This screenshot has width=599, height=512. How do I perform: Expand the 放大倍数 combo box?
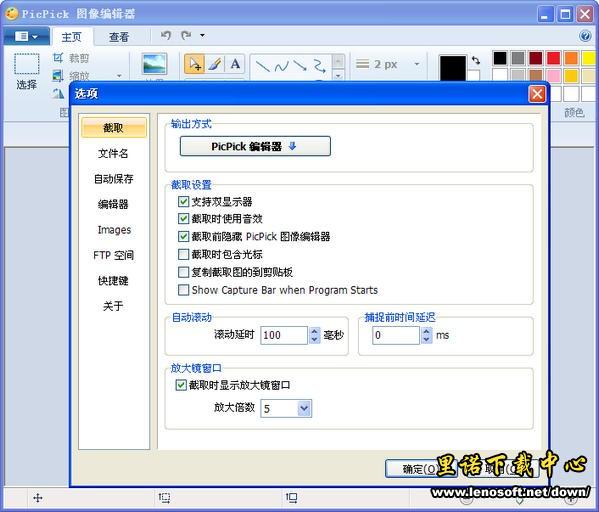point(304,408)
